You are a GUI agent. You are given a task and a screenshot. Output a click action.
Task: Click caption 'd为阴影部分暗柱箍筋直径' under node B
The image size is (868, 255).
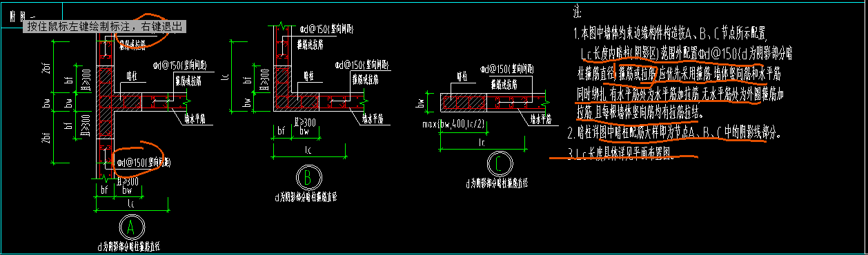(x=306, y=196)
